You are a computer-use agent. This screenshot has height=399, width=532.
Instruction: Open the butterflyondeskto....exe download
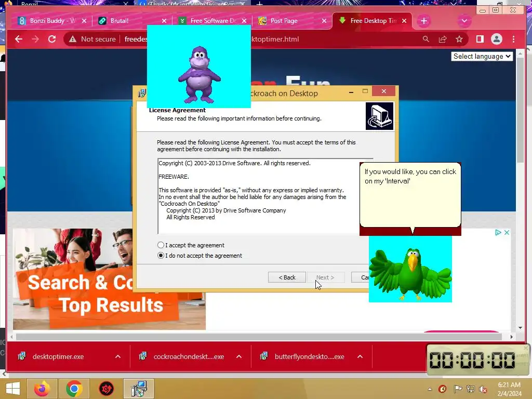pyautogui.click(x=309, y=356)
